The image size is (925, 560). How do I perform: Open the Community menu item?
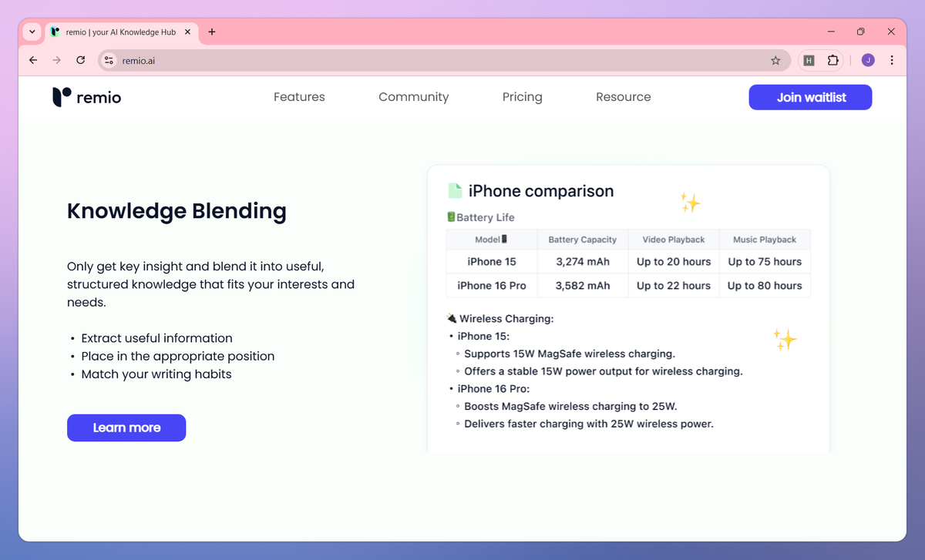pyautogui.click(x=414, y=97)
